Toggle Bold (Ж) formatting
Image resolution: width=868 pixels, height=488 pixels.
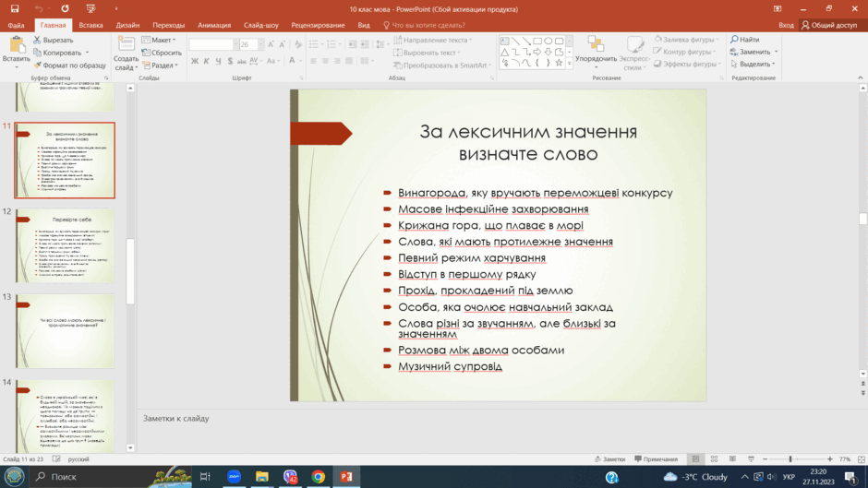click(x=195, y=61)
